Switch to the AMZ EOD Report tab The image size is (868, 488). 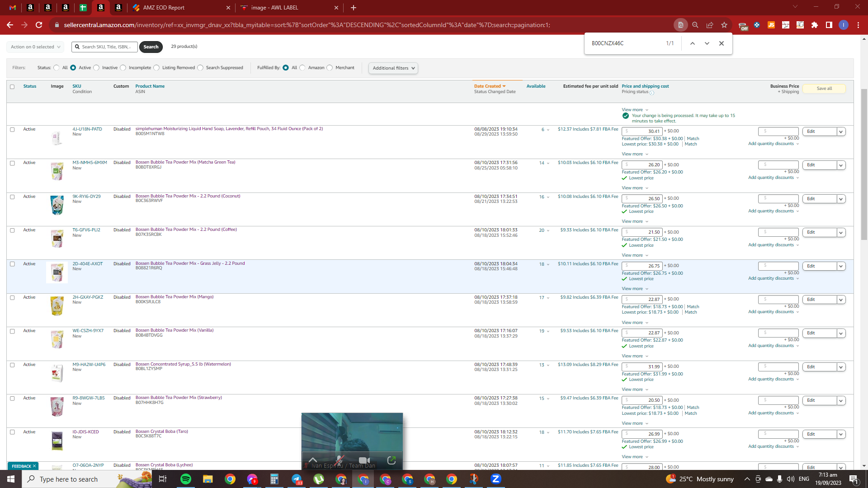181,8
